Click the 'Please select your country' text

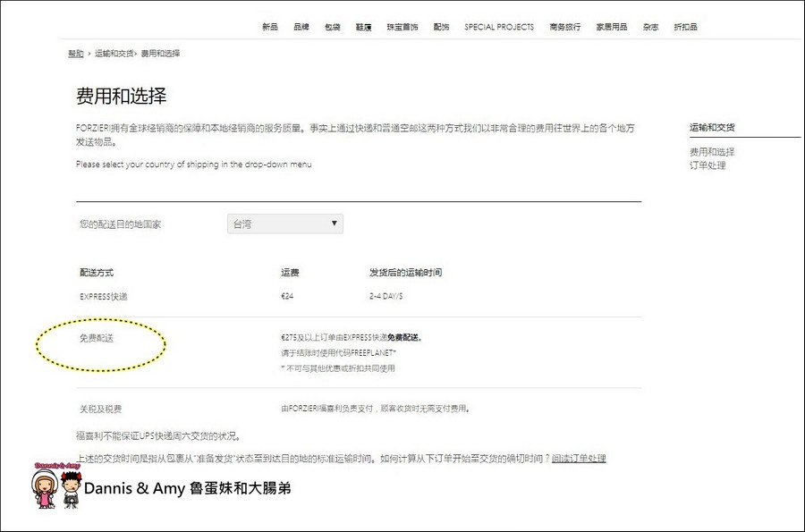point(193,165)
